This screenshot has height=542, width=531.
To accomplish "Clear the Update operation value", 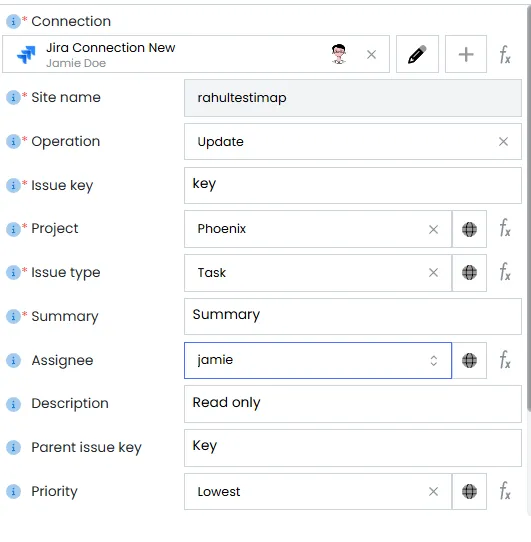I will click(503, 141).
